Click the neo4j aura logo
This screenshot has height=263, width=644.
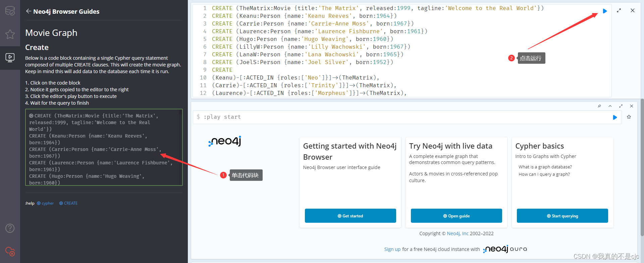point(505,249)
